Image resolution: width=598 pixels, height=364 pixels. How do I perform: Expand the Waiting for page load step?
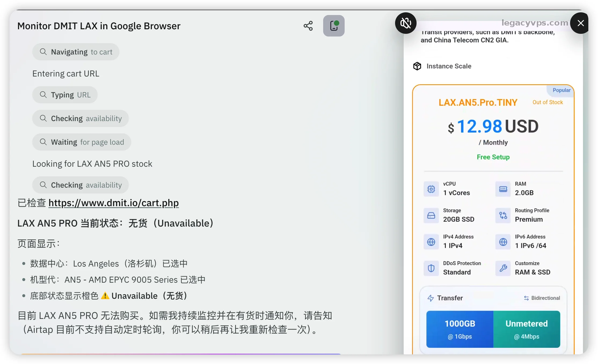pyautogui.click(x=82, y=142)
